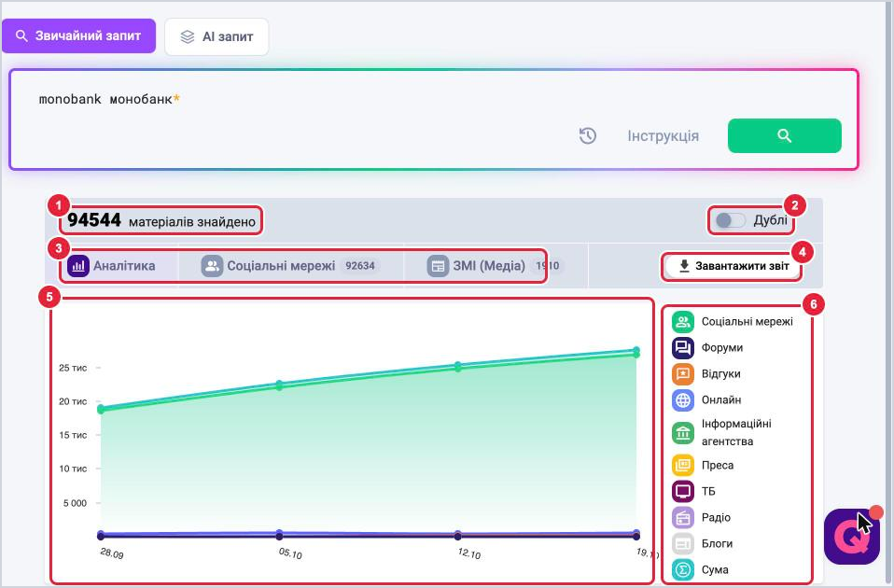Select the Звичайний запит button
Screen dimensions: 894x588
pyautogui.click(x=78, y=35)
